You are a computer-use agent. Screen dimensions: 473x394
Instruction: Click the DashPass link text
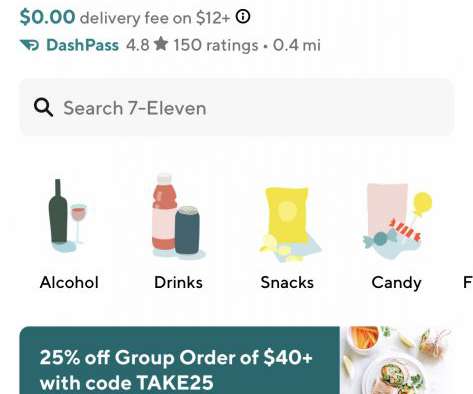(82, 45)
